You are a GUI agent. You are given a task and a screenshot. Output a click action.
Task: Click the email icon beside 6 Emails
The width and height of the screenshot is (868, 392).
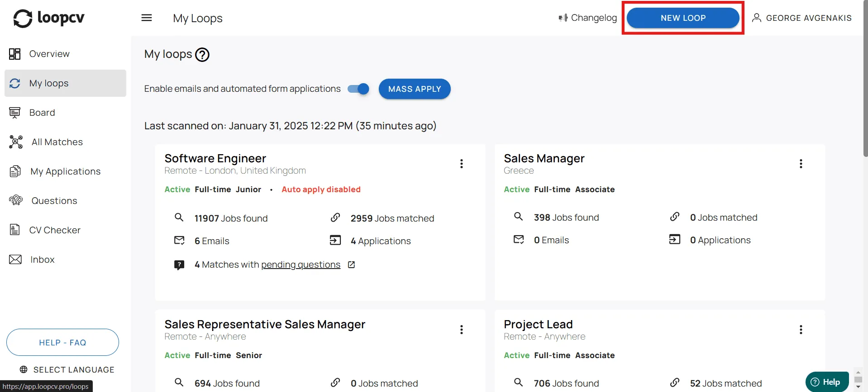click(x=179, y=240)
